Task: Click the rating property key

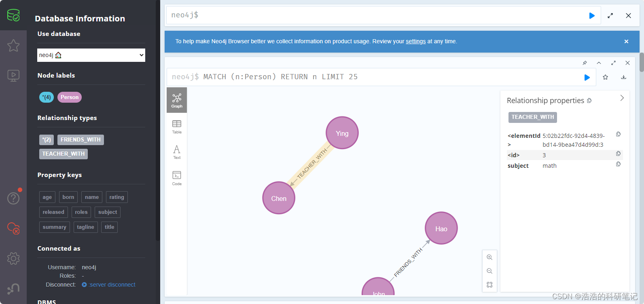Action: point(117,197)
